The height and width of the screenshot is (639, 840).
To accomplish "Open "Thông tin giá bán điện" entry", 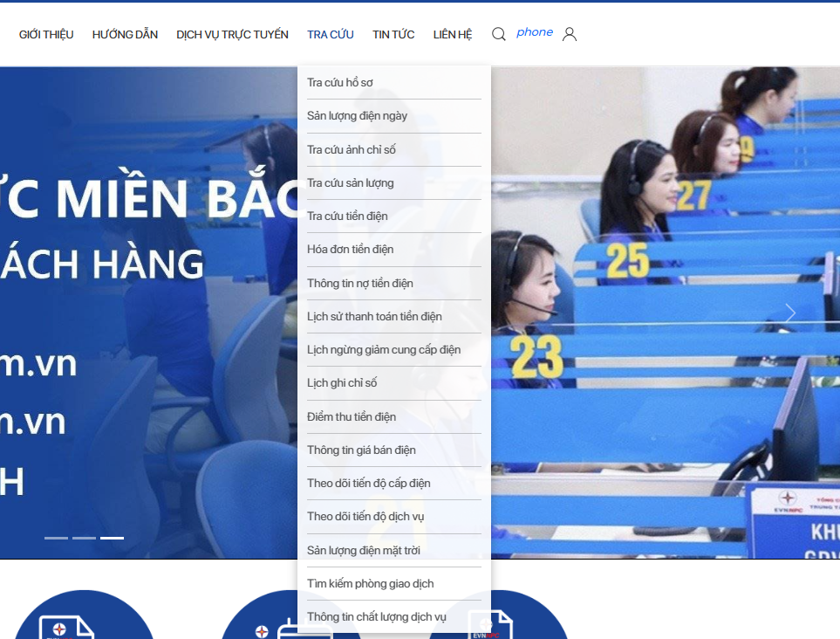I will [x=361, y=450].
